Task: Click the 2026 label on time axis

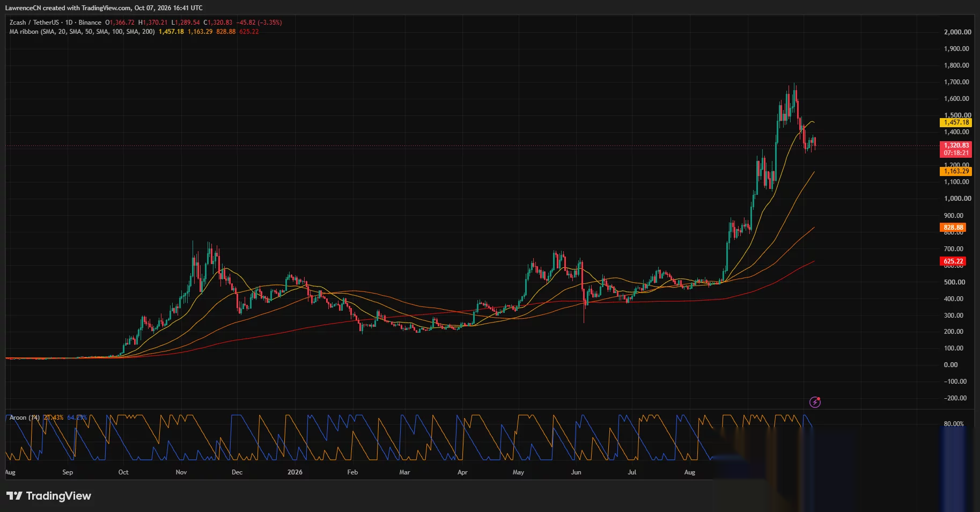Action: [x=295, y=472]
